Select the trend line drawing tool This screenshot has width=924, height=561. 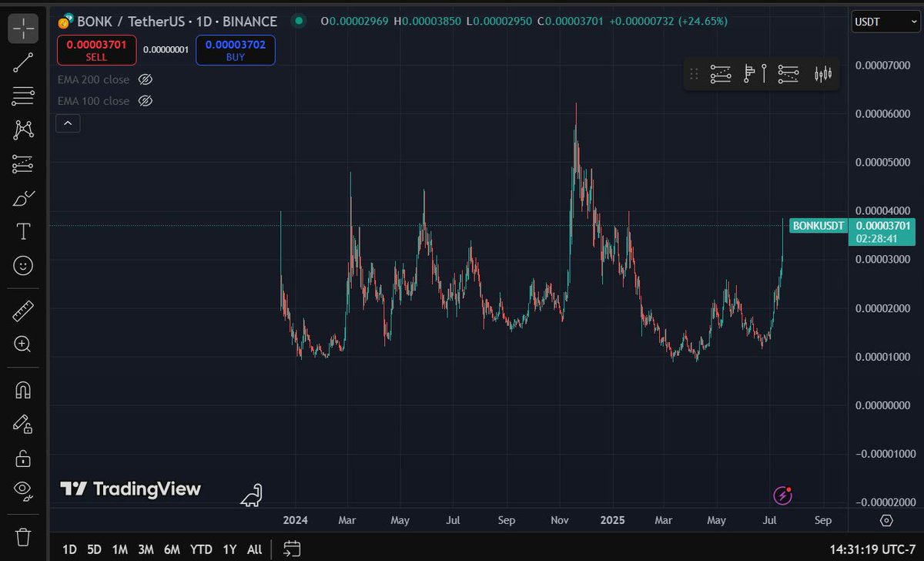coord(24,62)
